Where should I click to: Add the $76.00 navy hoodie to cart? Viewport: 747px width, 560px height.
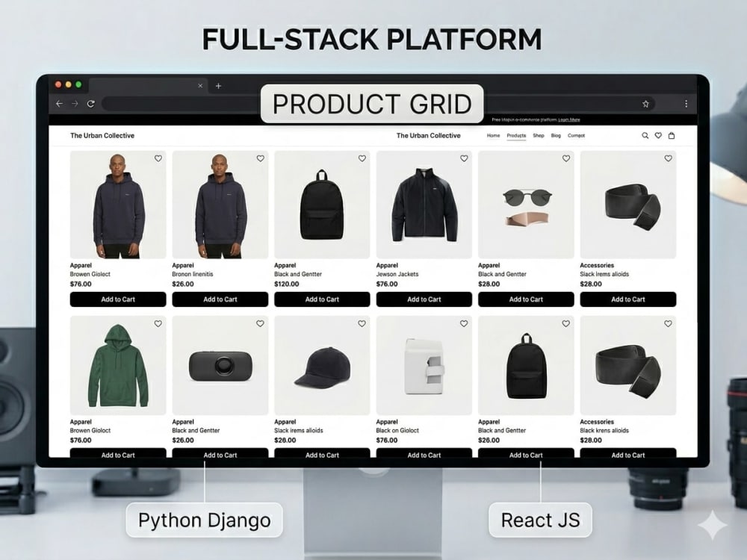tap(118, 299)
